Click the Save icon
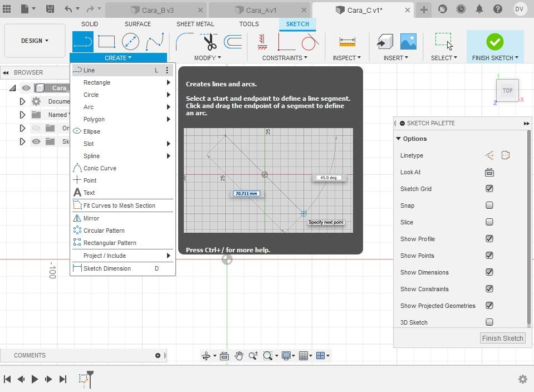This screenshot has height=392, width=534. coord(50,9)
